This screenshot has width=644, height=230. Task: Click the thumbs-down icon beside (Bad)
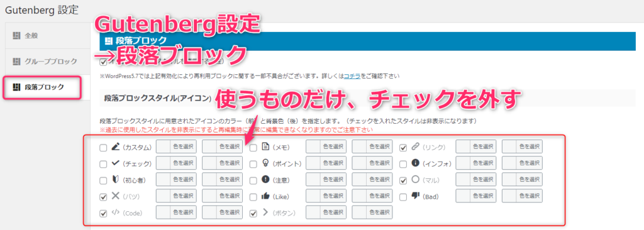click(x=416, y=196)
